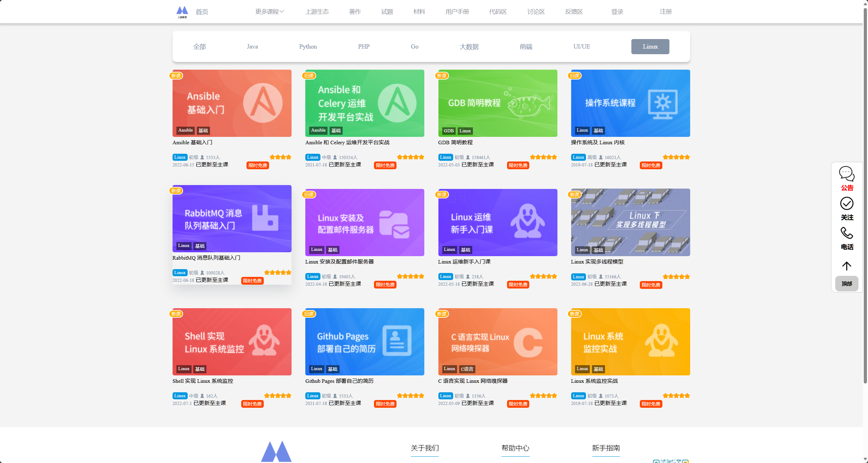Open the Linux 运维新手入门课 thumbnail
The height and width of the screenshot is (463, 868).
[498, 222]
